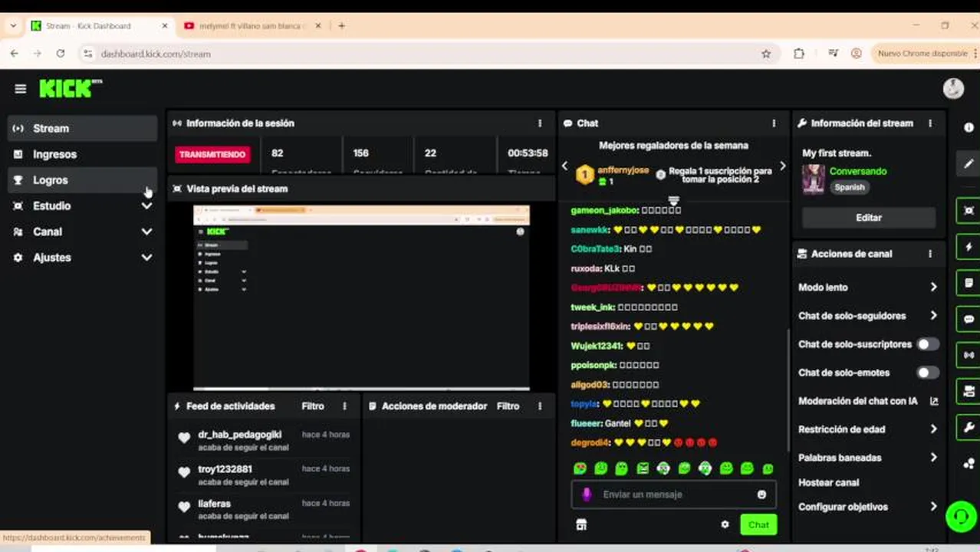Reload the dashboard page

61,54
